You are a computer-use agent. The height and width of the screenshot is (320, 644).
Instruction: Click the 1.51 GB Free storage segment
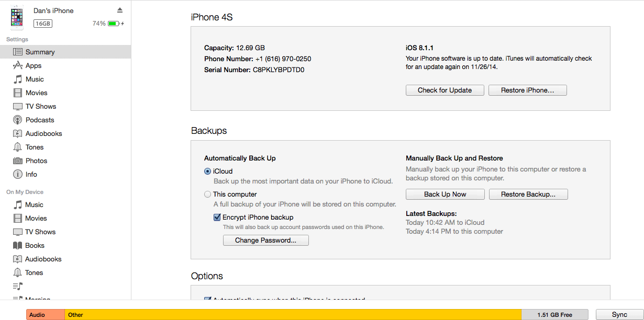tap(555, 315)
